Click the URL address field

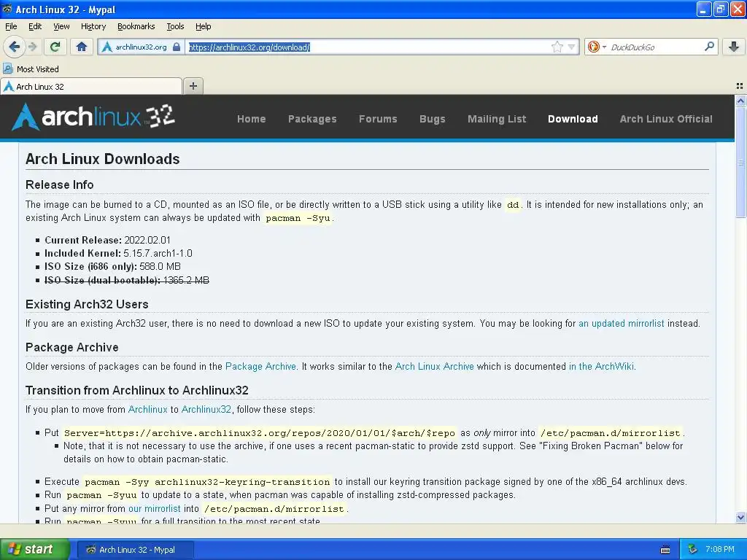(x=367, y=47)
